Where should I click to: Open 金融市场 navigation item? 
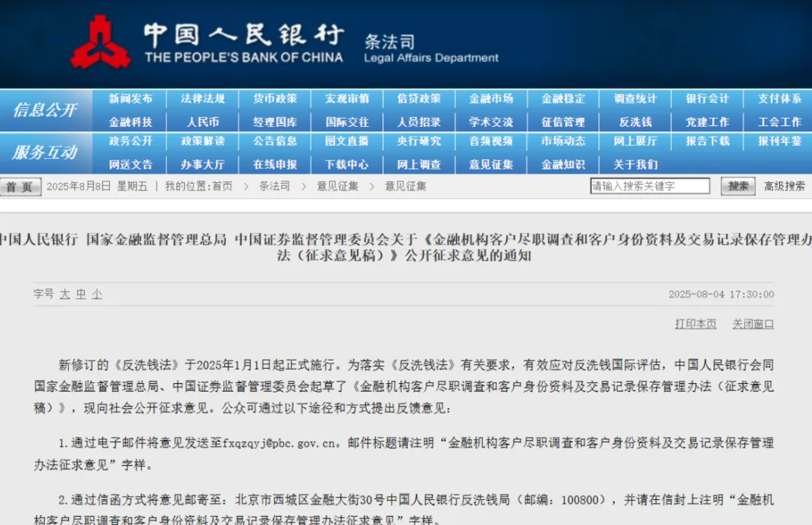(x=491, y=99)
